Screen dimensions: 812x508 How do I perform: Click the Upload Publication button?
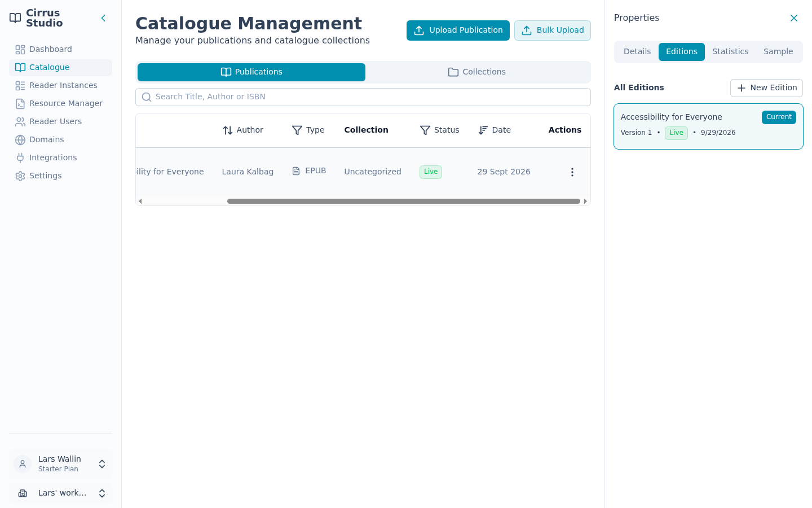[x=458, y=30]
